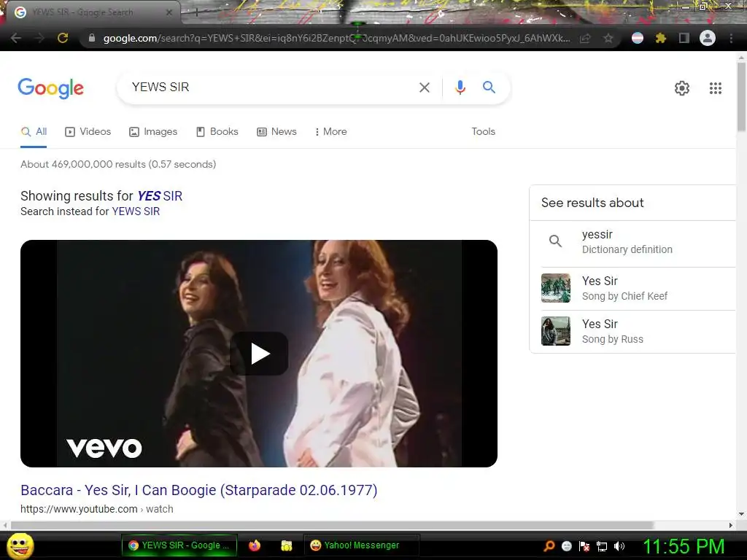Bookmark this page with the star icon
This screenshot has height=560, width=747.
point(608,38)
